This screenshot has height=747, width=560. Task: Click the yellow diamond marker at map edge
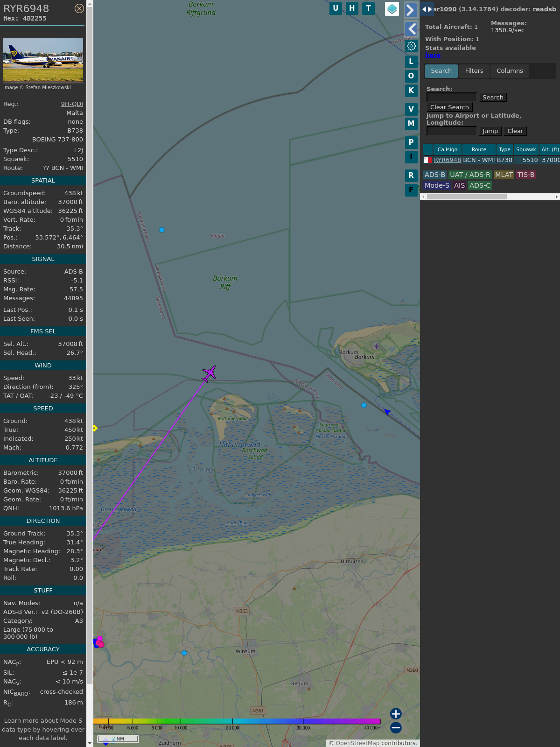coord(95,428)
